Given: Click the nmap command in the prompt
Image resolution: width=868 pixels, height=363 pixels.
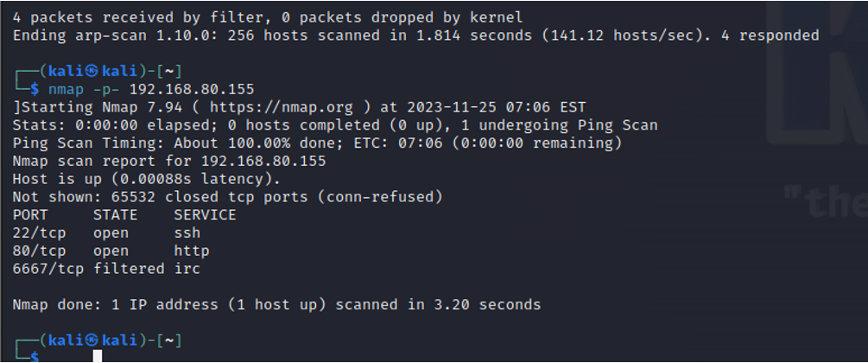Looking at the screenshot, I should tap(67, 89).
